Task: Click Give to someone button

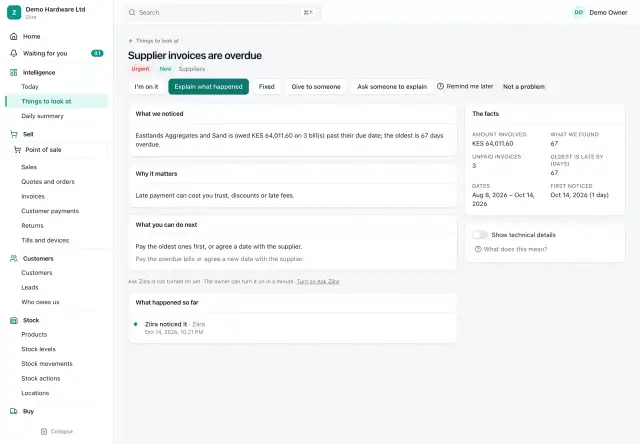Action: coord(316,87)
